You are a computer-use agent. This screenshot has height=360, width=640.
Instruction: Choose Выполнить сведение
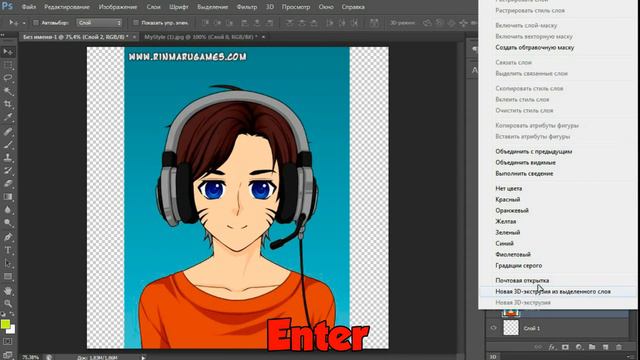pyautogui.click(x=524, y=173)
